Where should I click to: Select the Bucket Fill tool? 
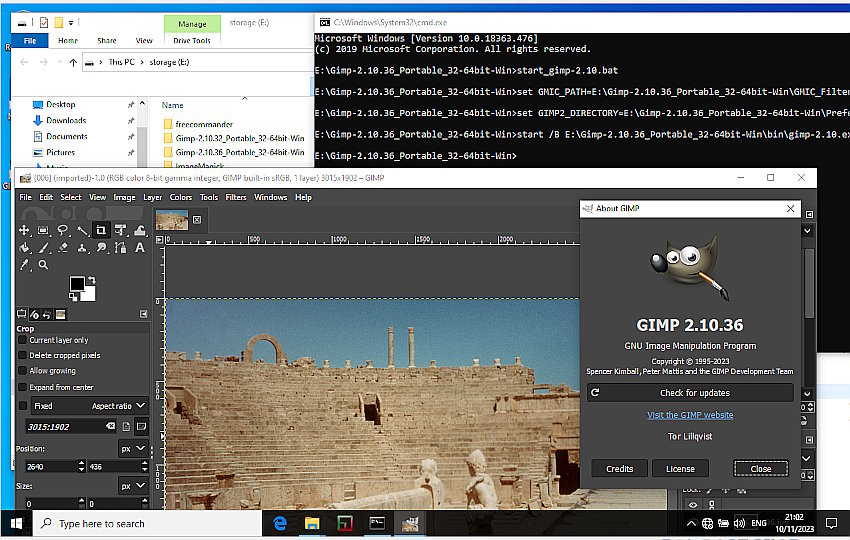pyautogui.click(x=24, y=247)
